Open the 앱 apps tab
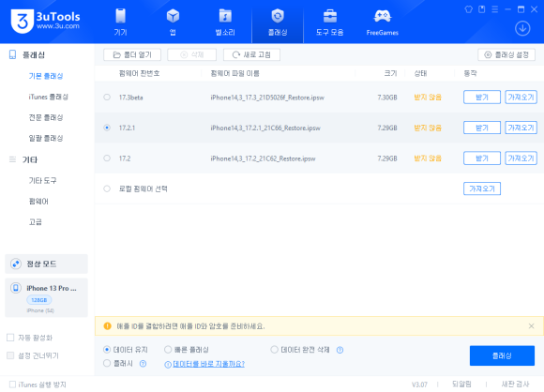The image size is (544, 392). [x=173, y=22]
